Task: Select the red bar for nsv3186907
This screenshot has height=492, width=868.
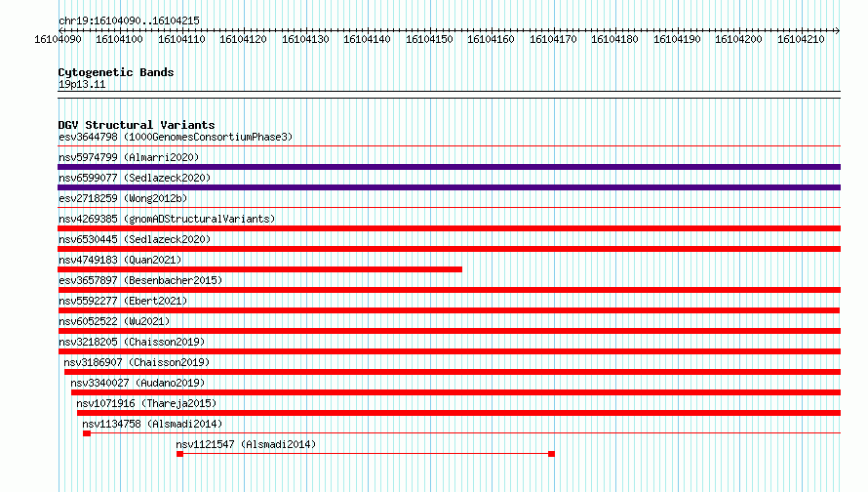Action: pyautogui.click(x=453, y=372)
